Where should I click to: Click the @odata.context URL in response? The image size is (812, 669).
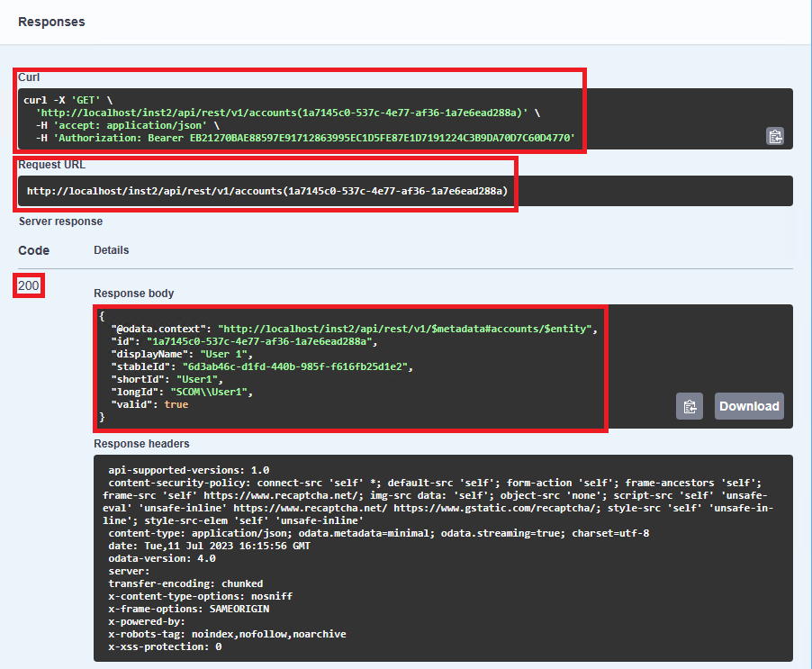[x=407, y=329]
